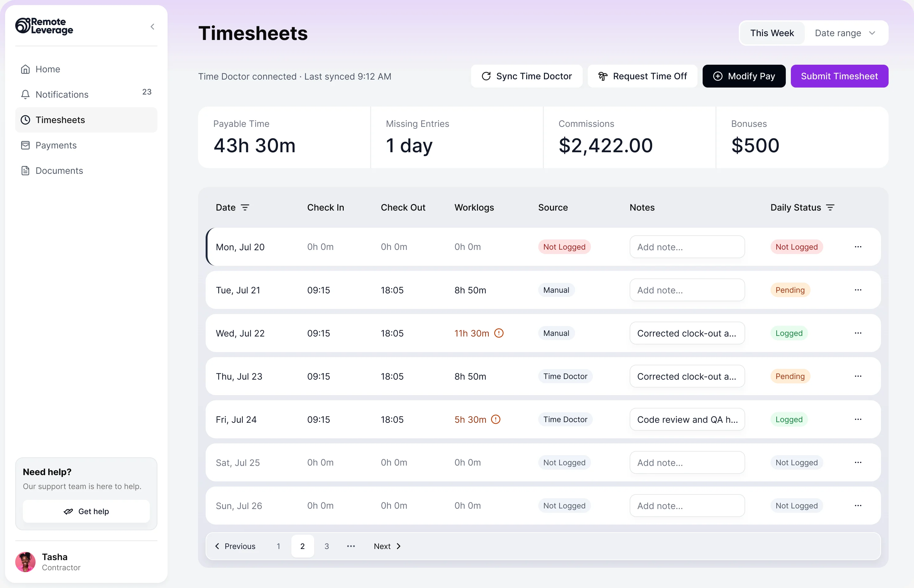Open Payments in the sidebar
Image resolution: width=914 pixels, height=588 pixels.
point(86,145)
